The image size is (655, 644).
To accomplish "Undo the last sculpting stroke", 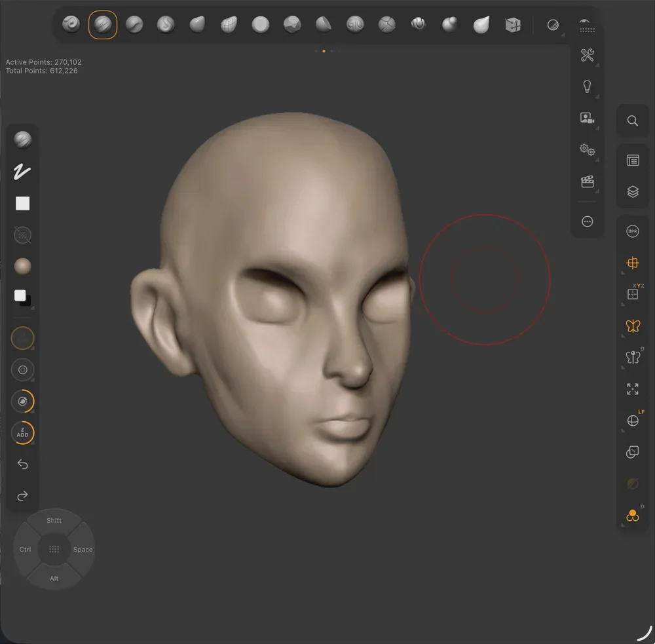I will (x=22, y=464).
